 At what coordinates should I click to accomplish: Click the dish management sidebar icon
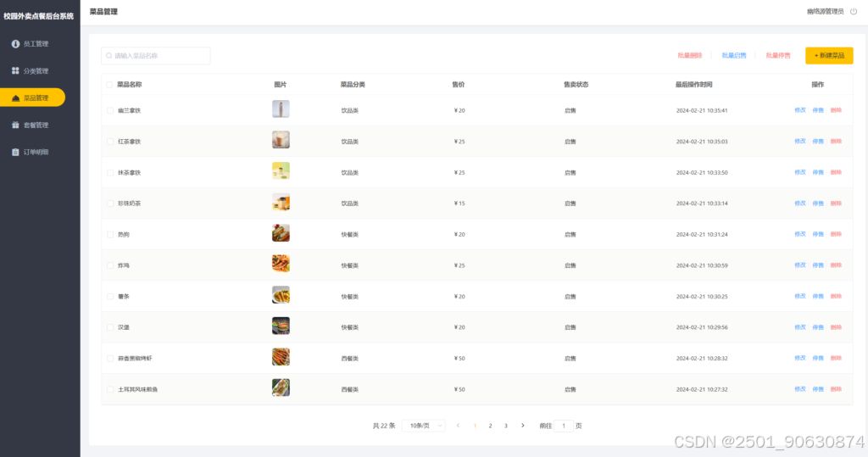pyautogui.click(x=15, y=98)
